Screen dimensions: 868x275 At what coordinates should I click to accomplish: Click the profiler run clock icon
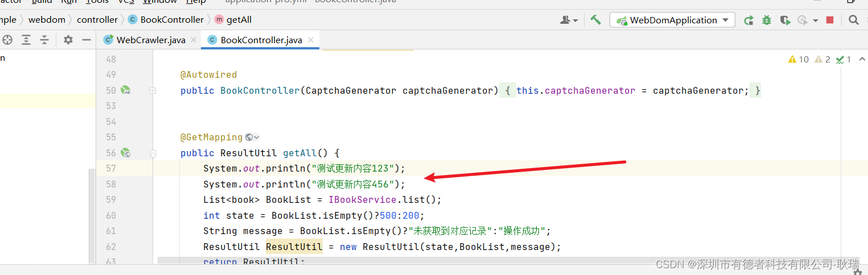(803, 20)
